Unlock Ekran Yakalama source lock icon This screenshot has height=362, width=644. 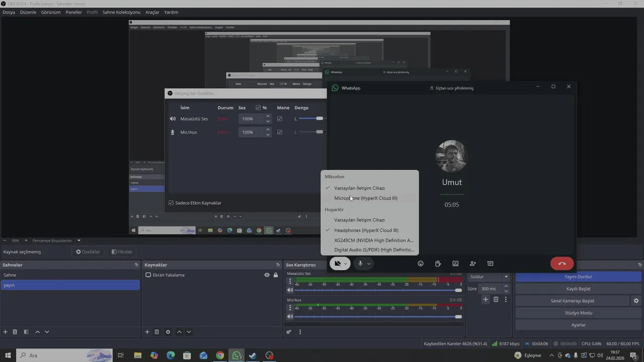pyautogui.click(x=276, y=275)
